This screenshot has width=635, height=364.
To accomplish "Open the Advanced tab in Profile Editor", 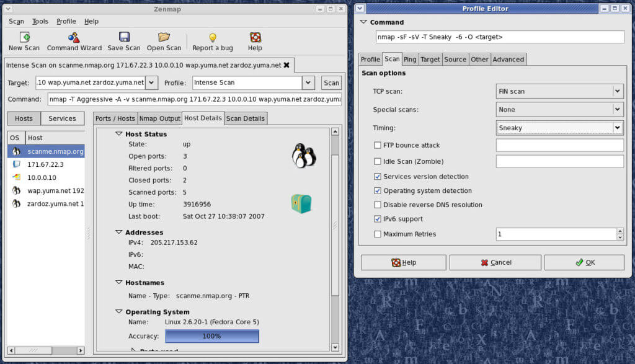I will coord(508,60).
